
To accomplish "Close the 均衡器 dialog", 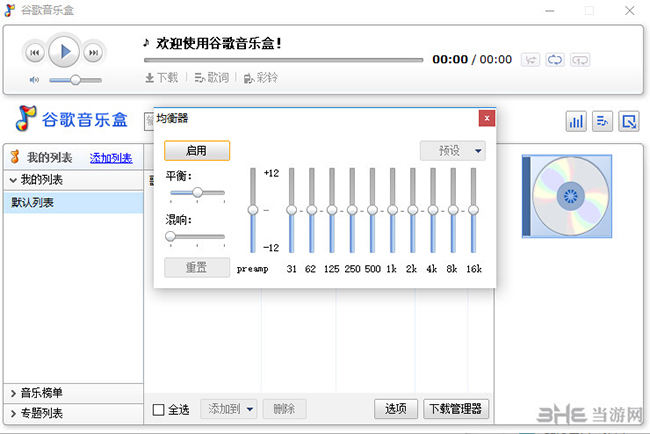I will tap(487, 118).
